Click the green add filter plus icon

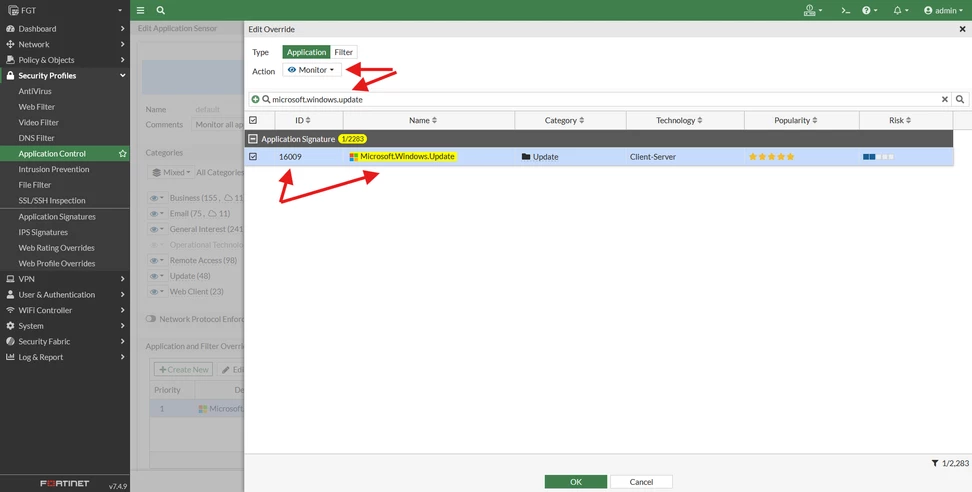click(x=255, y=99)
